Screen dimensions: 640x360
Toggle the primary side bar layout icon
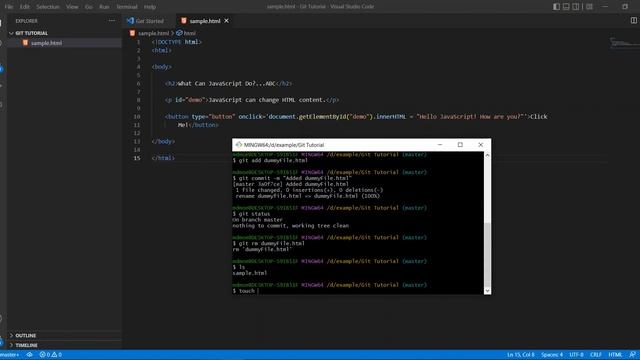coord(556,7)
